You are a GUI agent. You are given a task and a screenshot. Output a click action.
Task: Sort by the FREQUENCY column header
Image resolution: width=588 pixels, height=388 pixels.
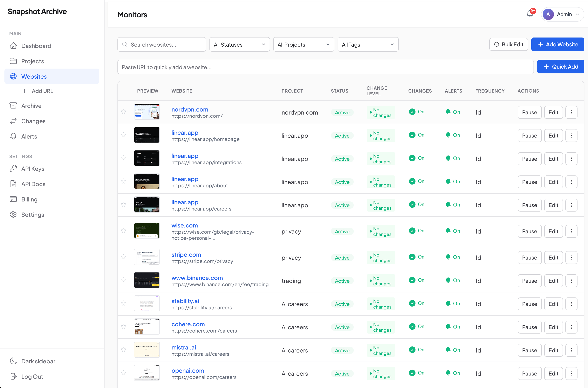coord(490,91)
